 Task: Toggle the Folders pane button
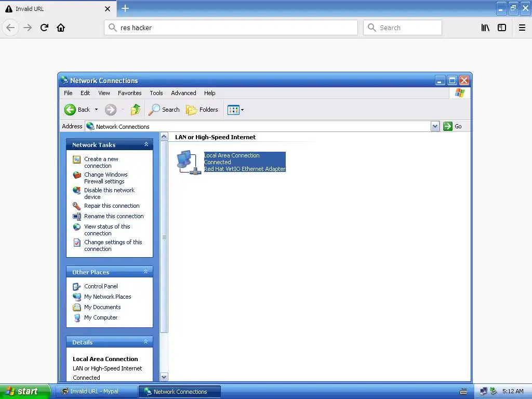click(x=202, y=110)
